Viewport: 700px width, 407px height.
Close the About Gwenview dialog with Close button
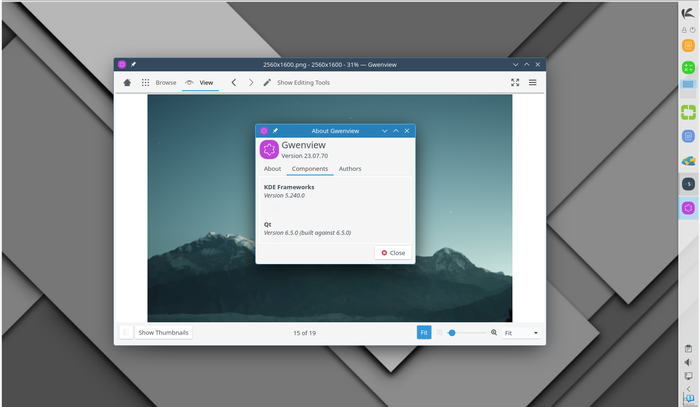[393, 253]
